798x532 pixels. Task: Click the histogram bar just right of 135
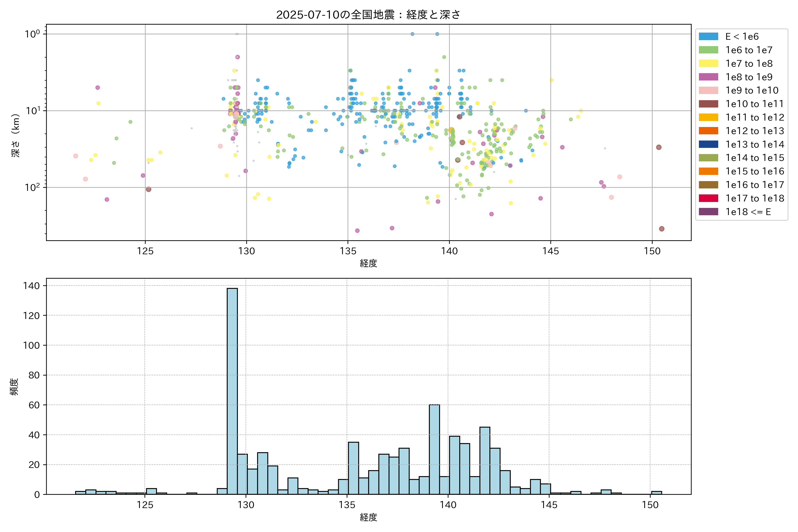click(x=353, y=468)
